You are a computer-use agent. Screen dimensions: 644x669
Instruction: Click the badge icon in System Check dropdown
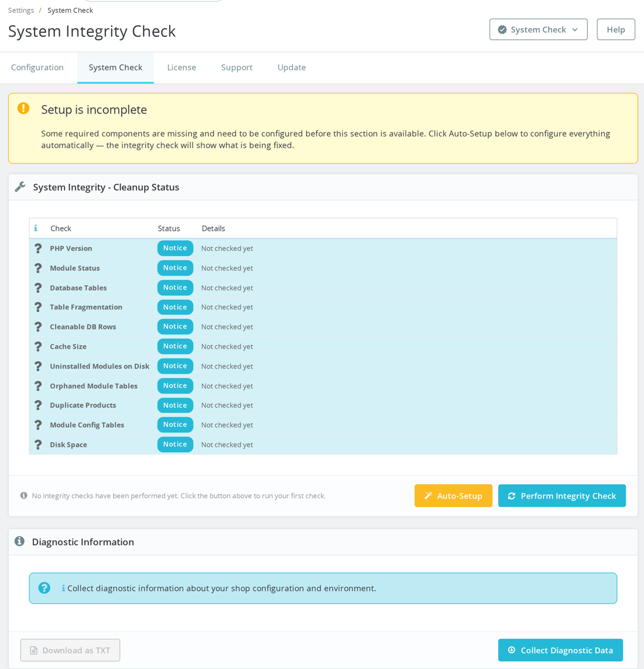coord(502,29)
